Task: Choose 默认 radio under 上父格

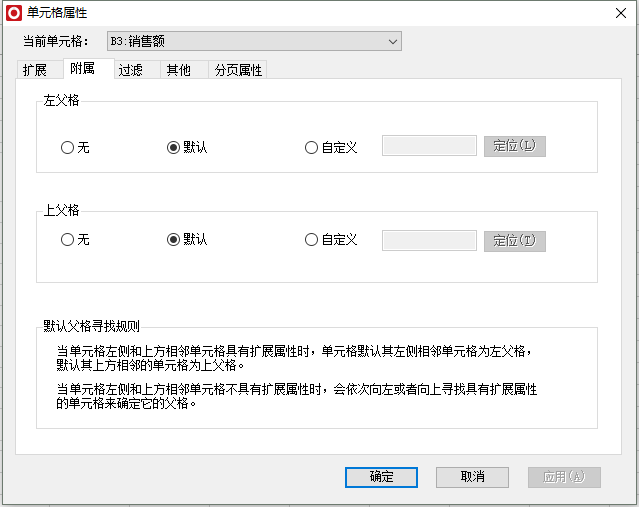Action: (x=187, y=239)
